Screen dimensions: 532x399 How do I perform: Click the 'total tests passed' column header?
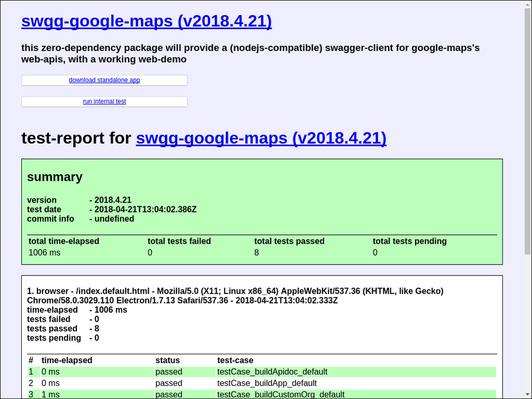tap(289, 241)
